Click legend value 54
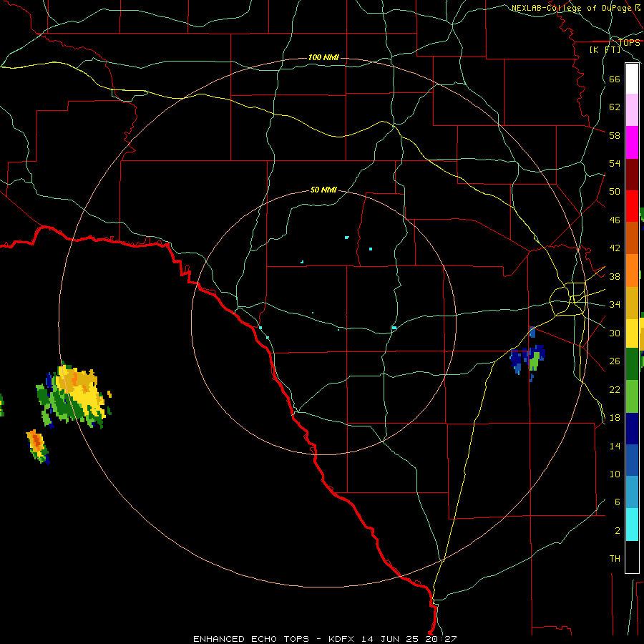The width and height of the screenshot is (644, 644). pyautogui.click(x=615, y=163)
